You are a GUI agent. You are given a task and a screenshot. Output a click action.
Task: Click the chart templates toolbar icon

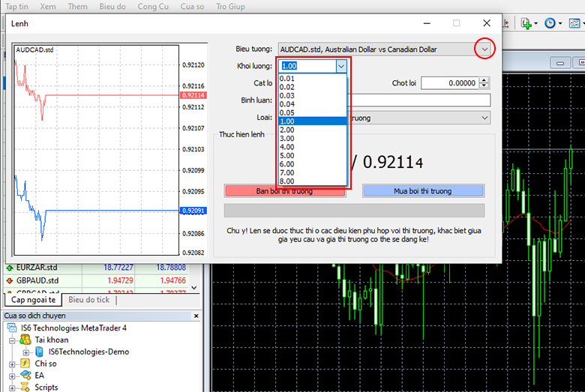coord(574,23)
